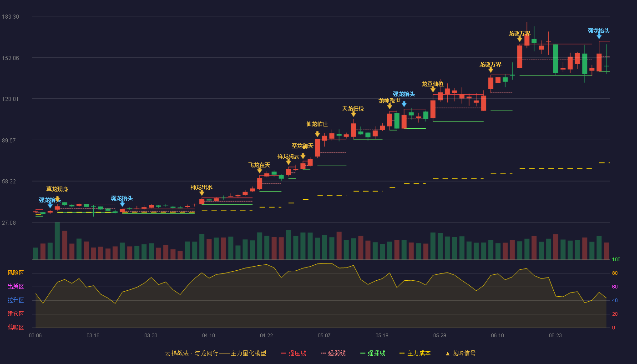The width and height of the screenshot is (637, 364).
Task: Click the 06-23 date label
Action: click(555, 335)
